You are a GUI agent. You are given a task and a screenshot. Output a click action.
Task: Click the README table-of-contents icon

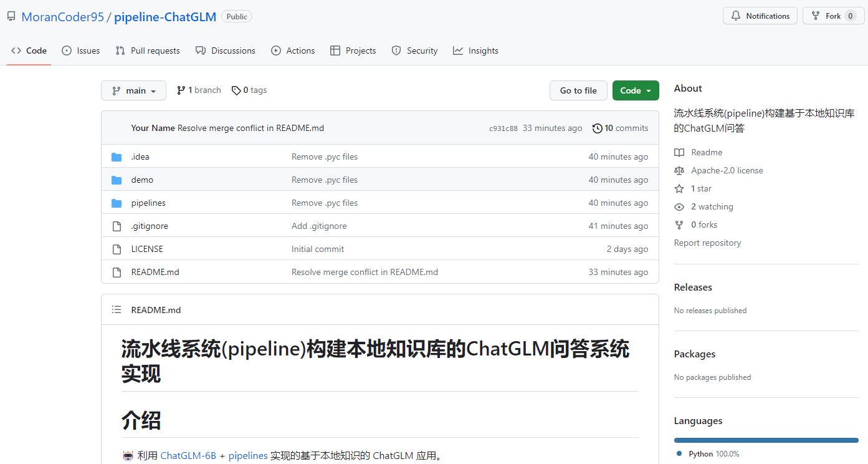117,309
